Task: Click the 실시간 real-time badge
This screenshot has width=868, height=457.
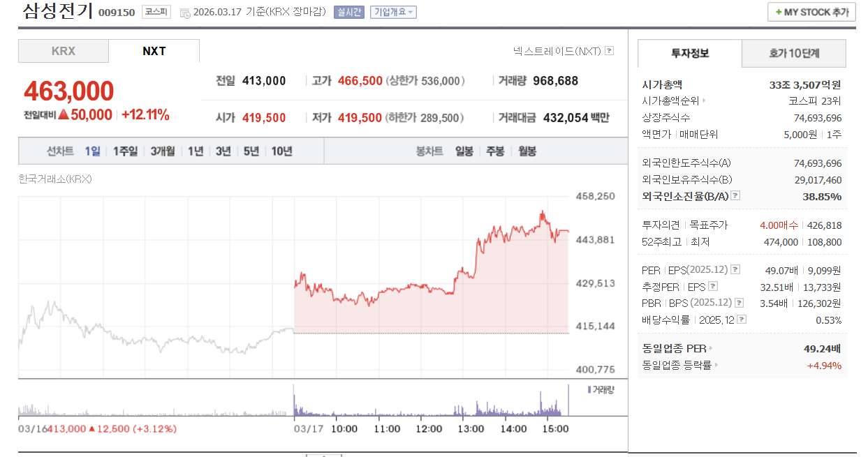Action: 348,13
